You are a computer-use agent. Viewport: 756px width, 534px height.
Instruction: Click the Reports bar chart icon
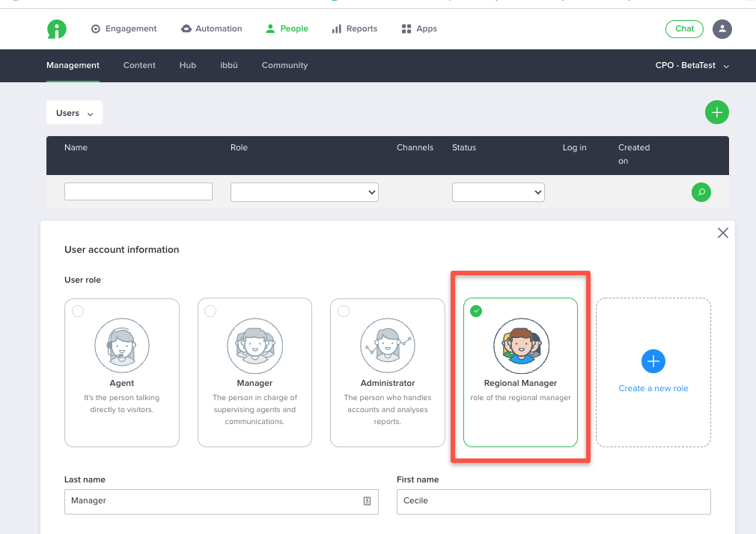(337, 29)
